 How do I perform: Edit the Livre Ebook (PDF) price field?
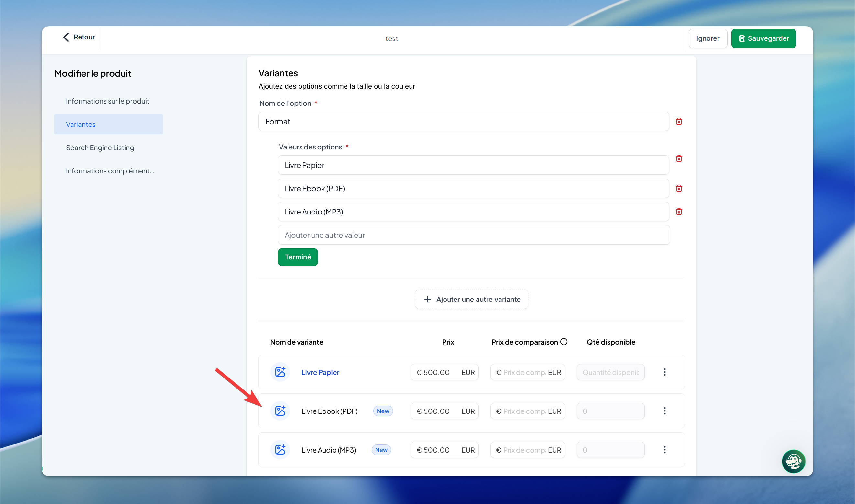coord(444,411)
